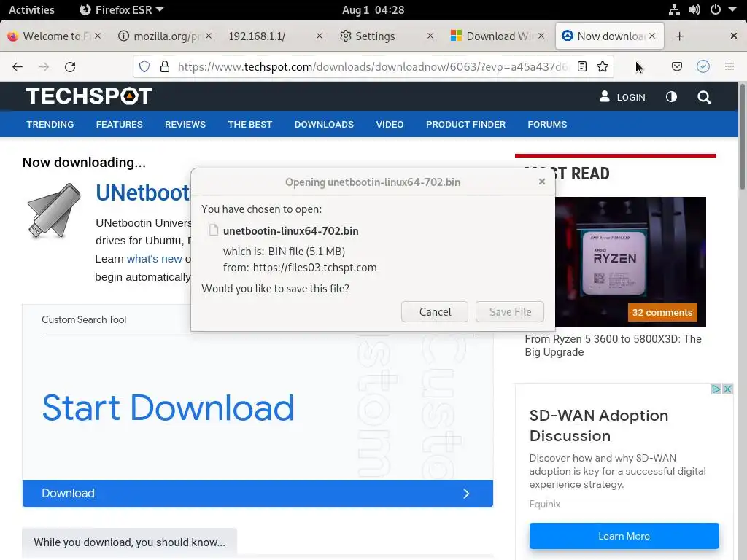Open the FEATURES nav item
The height and width of the screenshot is (560, 747).
119,124
